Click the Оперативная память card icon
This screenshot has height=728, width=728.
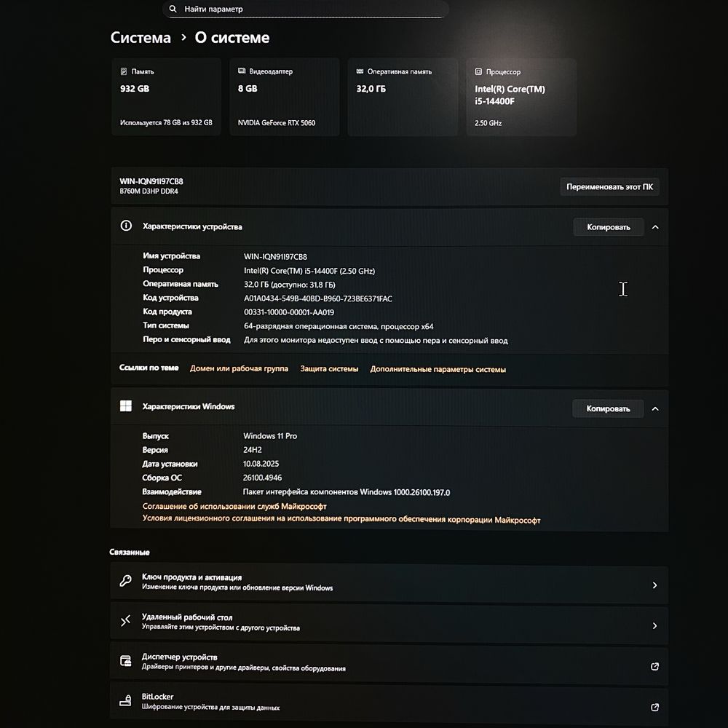(360, 71)
